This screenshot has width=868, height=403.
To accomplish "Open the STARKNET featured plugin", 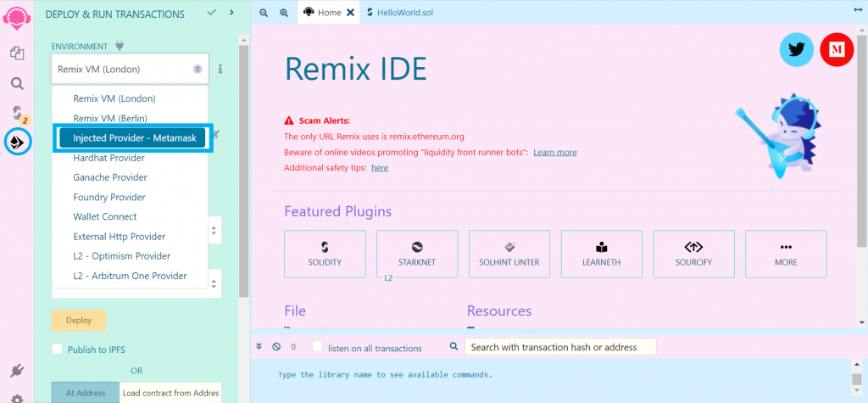I will pyautogui.click(x=417, y=254).
